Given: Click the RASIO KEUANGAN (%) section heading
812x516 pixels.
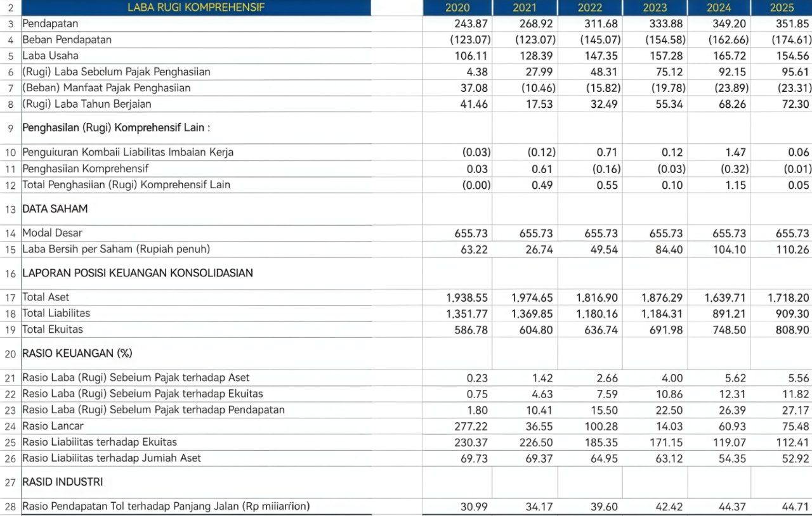Looking at the screenshot, I should coord(77,353).
